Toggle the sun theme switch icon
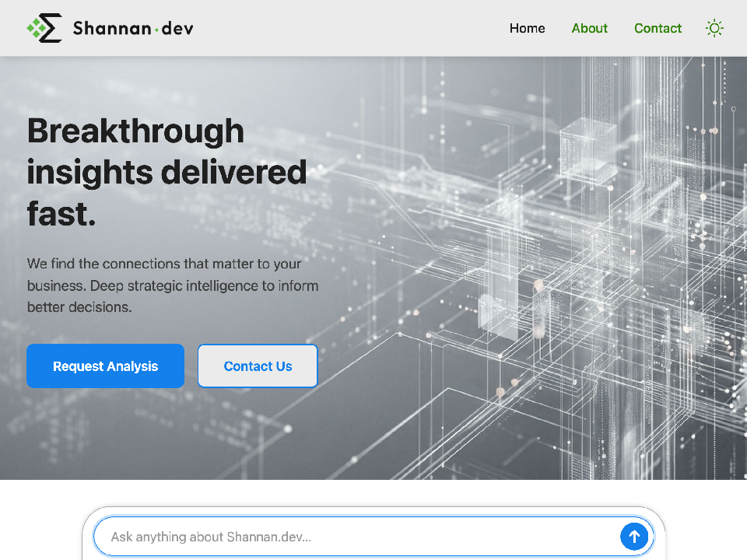The image size is (747, 560). 714,29
